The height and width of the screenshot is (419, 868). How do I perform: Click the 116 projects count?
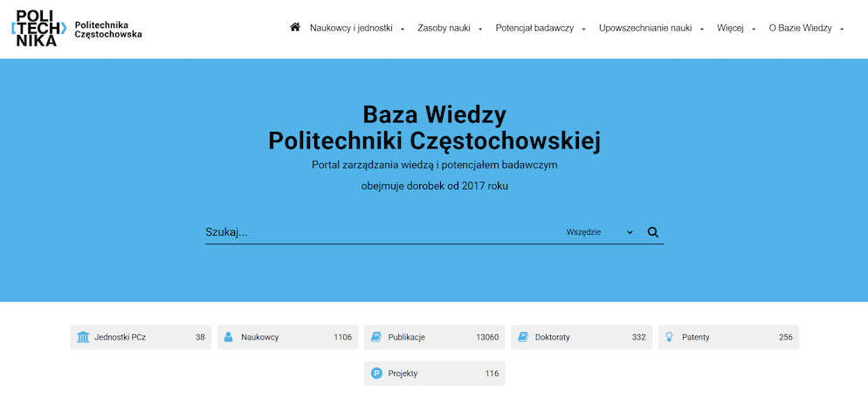493,374
